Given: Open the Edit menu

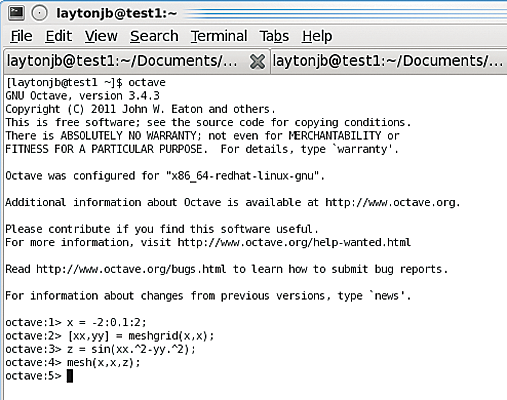Looking at the screenshot, I should coord(59,36).
